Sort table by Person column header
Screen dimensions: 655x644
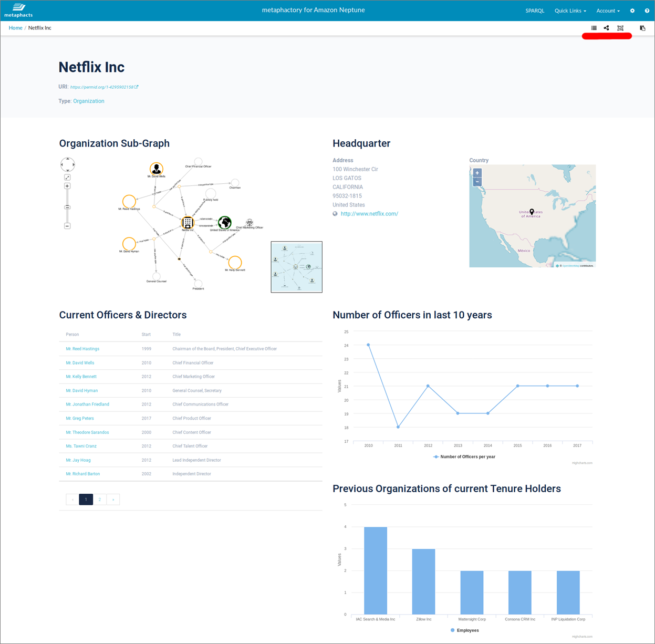point(72,335)
